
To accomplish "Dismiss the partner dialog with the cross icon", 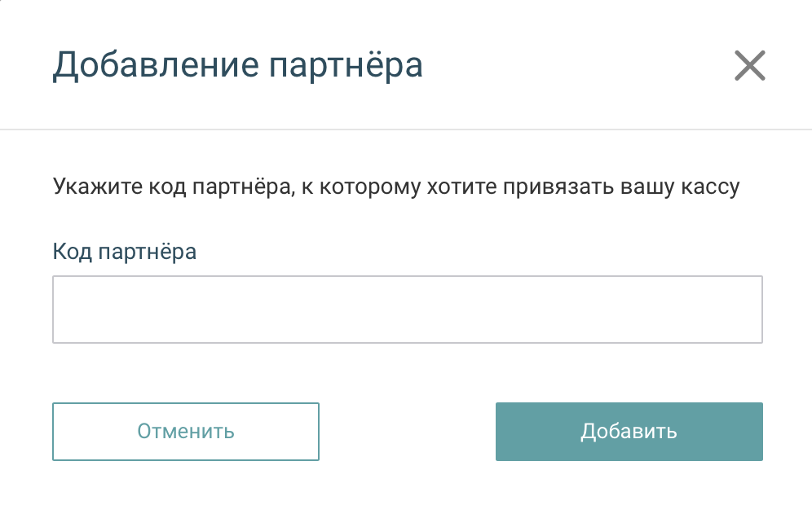I will coord(749,65).
